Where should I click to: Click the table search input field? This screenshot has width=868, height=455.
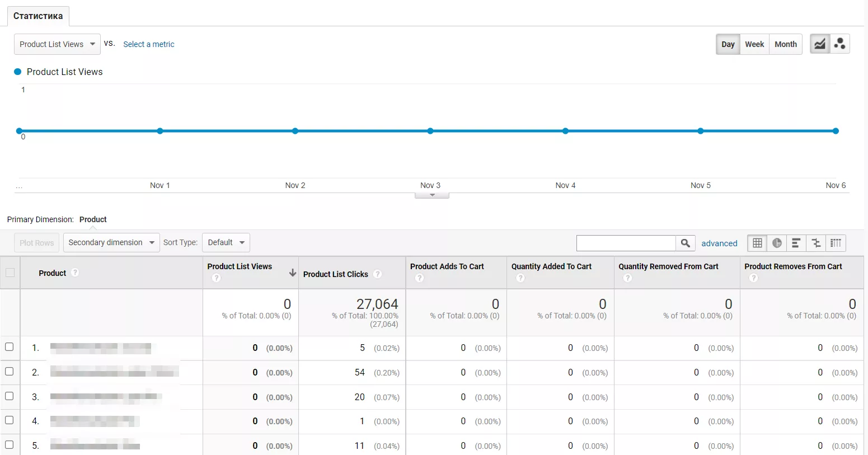click(626, 243)
